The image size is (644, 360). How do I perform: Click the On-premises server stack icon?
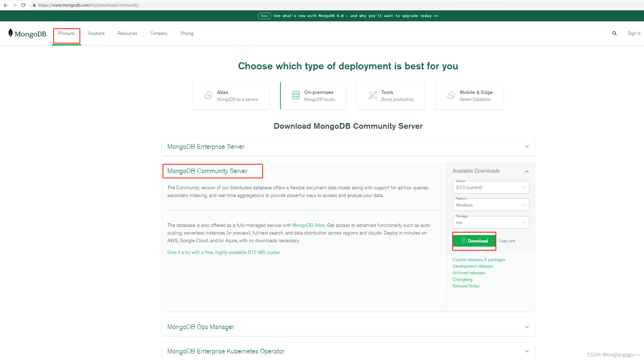(x=296, y=95)
